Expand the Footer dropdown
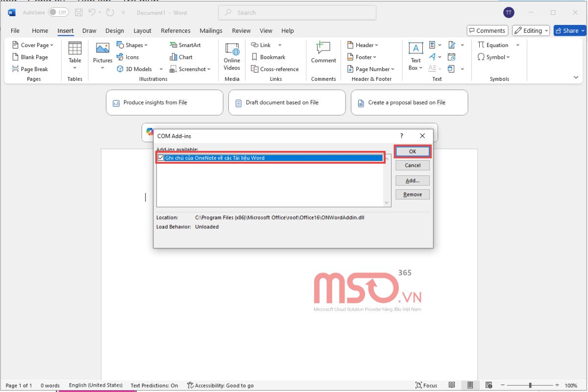Screen dimensions: 588x392 point(375,57)
